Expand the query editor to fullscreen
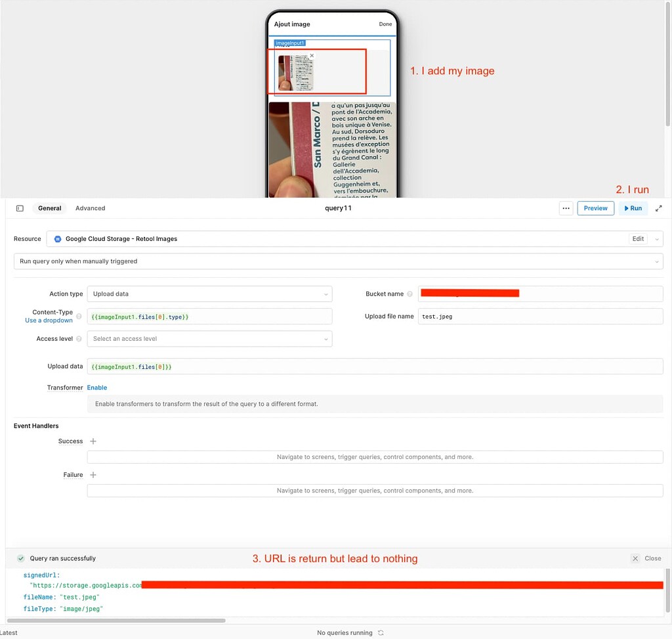 pyautogui.click(x=659, y=208)
